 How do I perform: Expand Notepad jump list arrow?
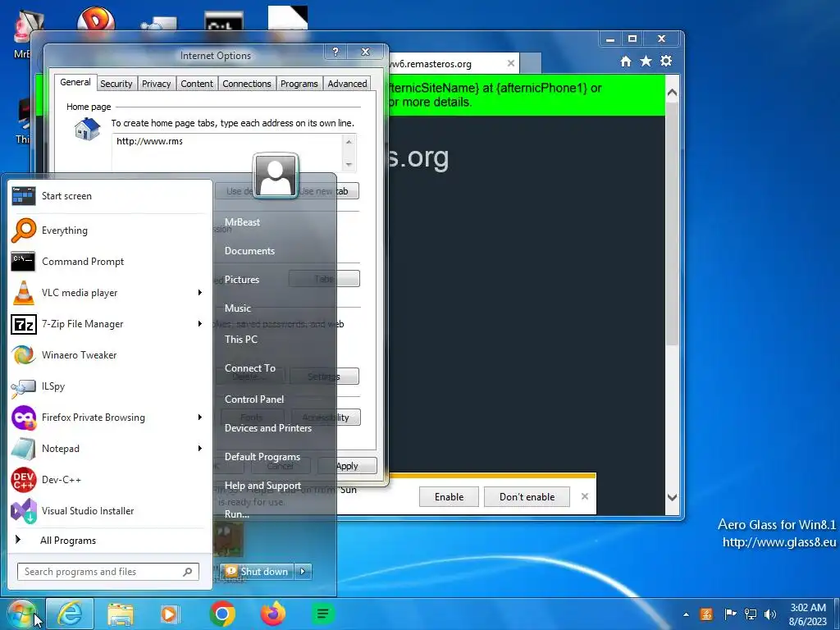point(200,449)
